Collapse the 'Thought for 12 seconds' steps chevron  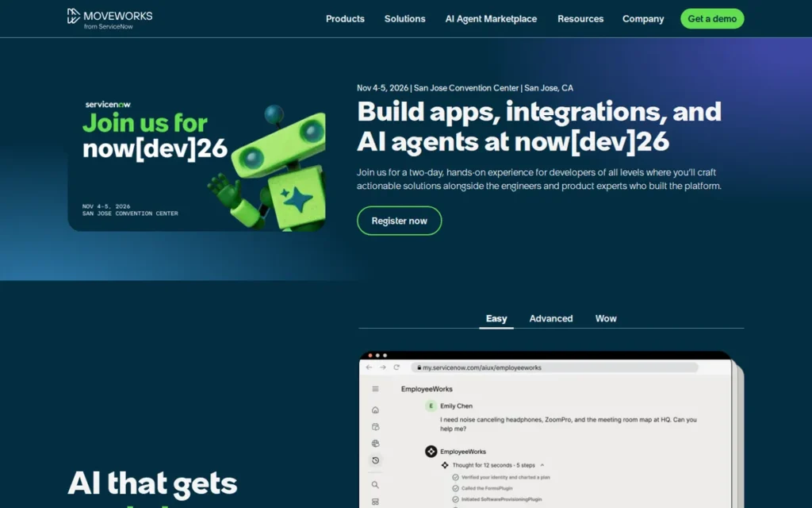[x=542, y=465]
